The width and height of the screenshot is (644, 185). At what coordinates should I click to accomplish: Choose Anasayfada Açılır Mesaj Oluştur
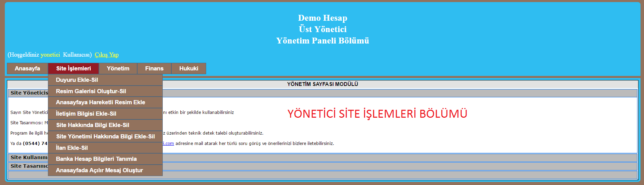coord(99,170)
